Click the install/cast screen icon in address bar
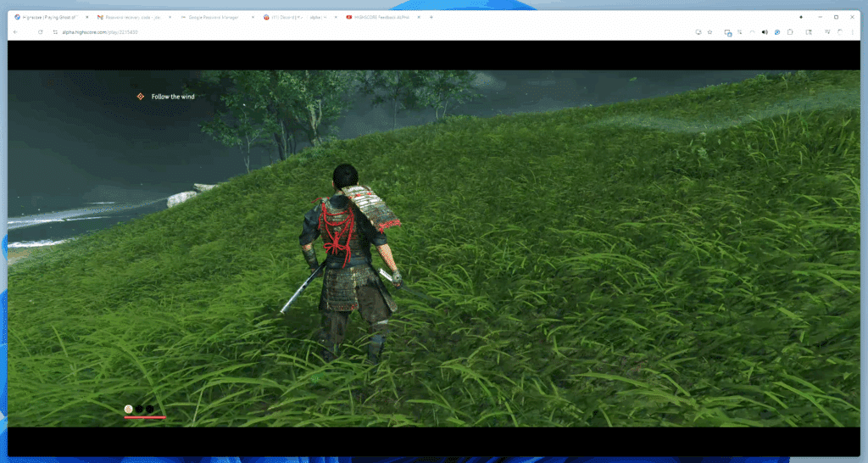 coord(698,32)
